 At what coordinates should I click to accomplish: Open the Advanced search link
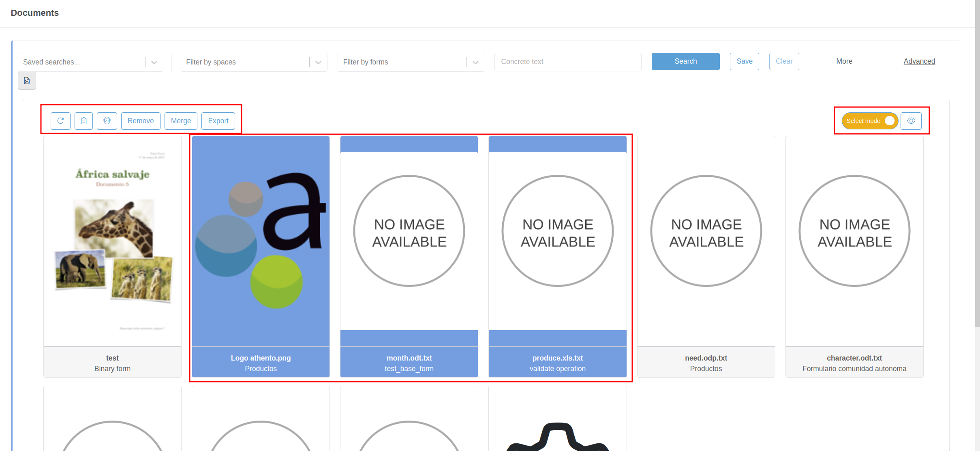919,61
